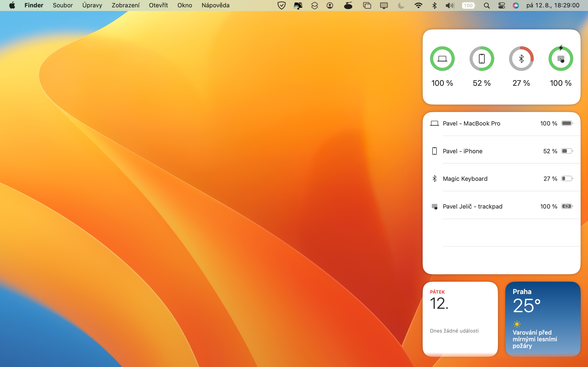
Task: Launch Siri from the menu bar
Action: pos(516,5)
